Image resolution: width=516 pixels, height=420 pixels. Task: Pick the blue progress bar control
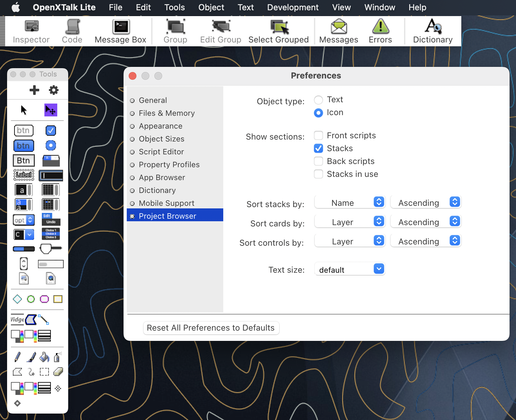(24, 249)
